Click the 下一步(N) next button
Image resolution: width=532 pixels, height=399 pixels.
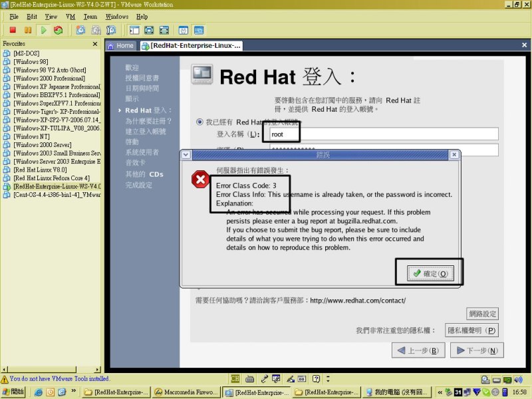point(477,350)
